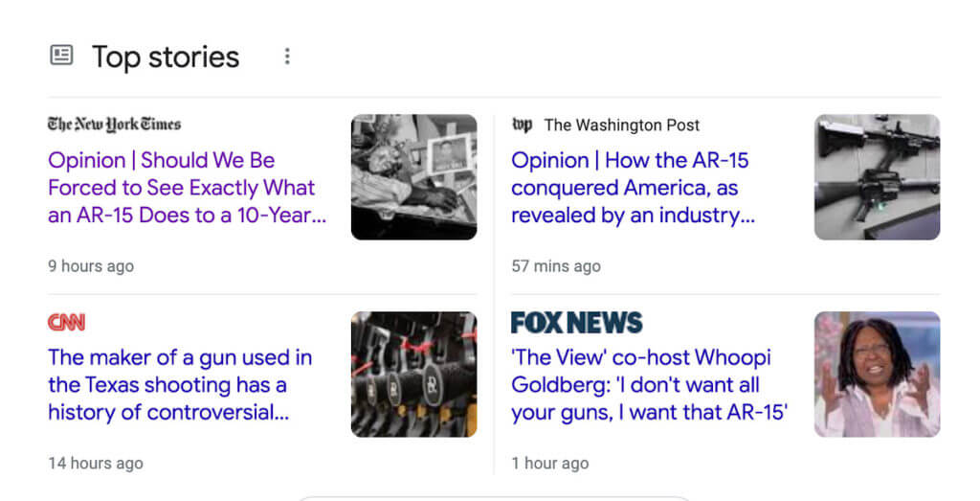Open CNN story about the gun maker
The height and width of the screenshot is (501, 980).
pyautogui.click(x=180, y=385)
